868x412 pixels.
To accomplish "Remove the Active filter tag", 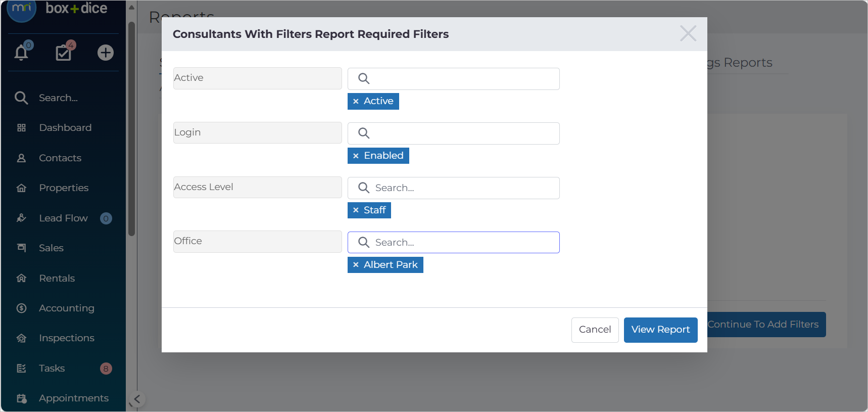I will [356, 101].
